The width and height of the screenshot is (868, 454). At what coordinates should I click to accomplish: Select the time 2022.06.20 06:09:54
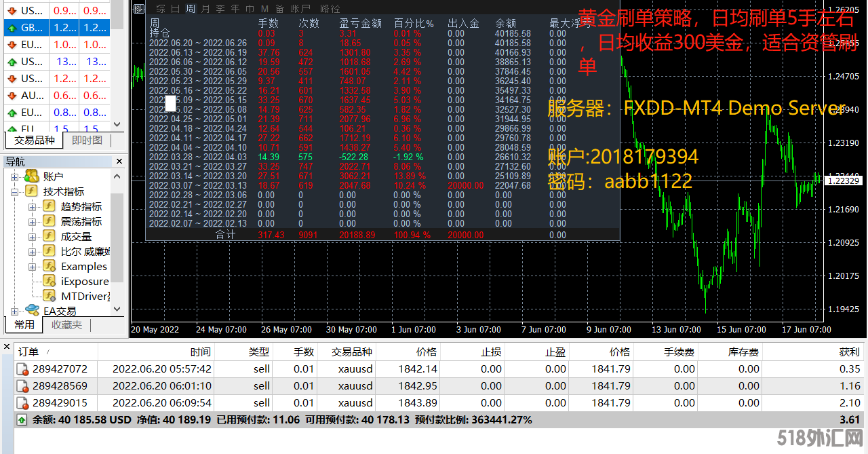click(x=162, y=402)
